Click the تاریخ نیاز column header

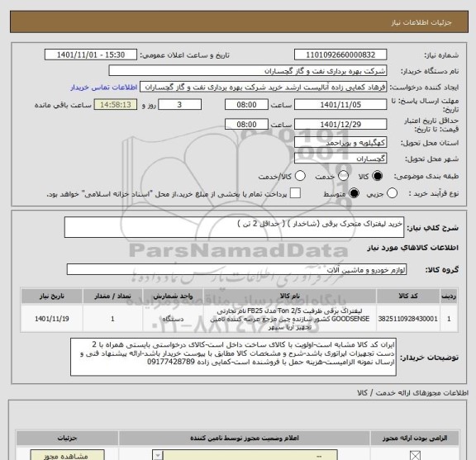(x=51, y=296)
